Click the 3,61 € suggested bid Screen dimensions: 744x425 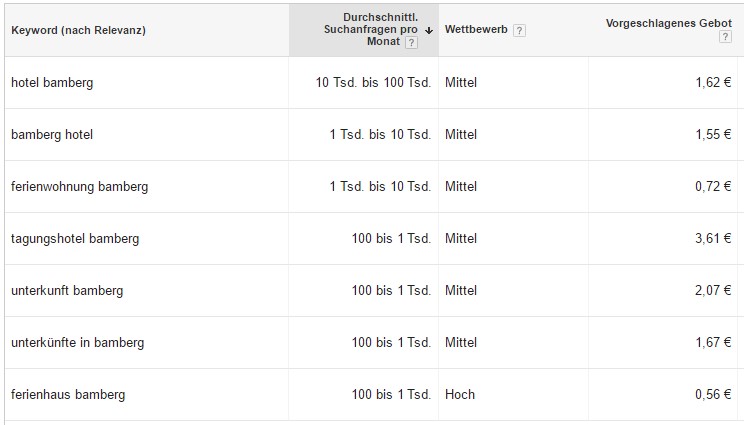click(713, 238)
